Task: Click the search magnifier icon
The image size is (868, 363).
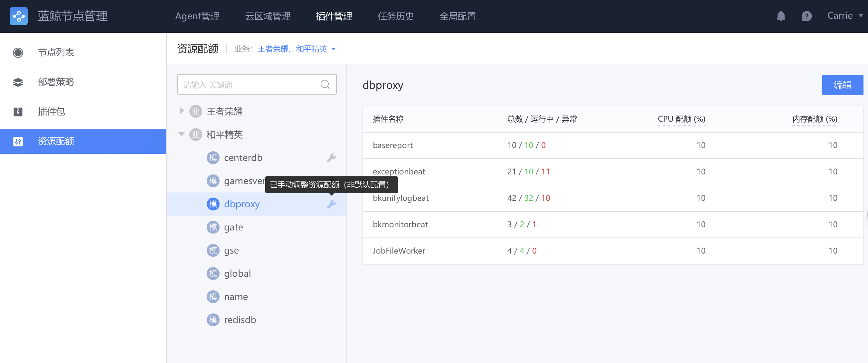Action: point(325,84)
